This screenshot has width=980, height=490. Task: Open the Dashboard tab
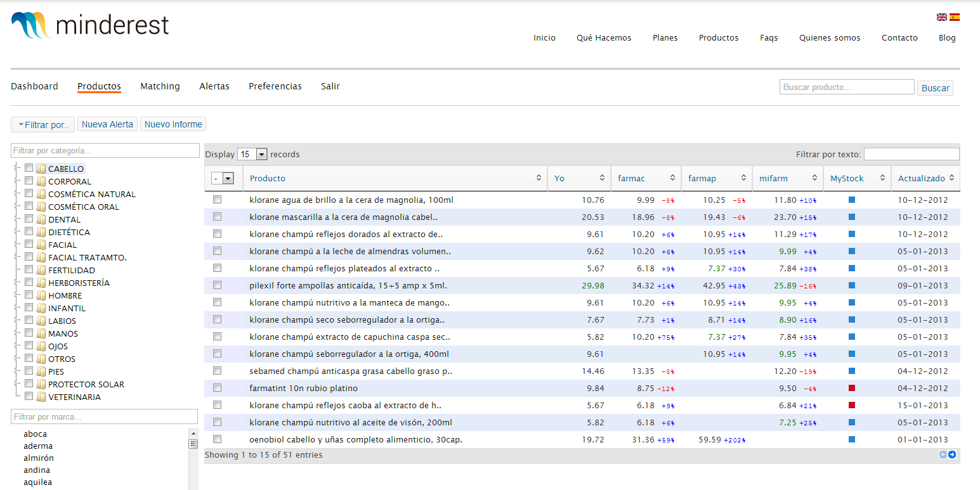click(x=34, y=86)
